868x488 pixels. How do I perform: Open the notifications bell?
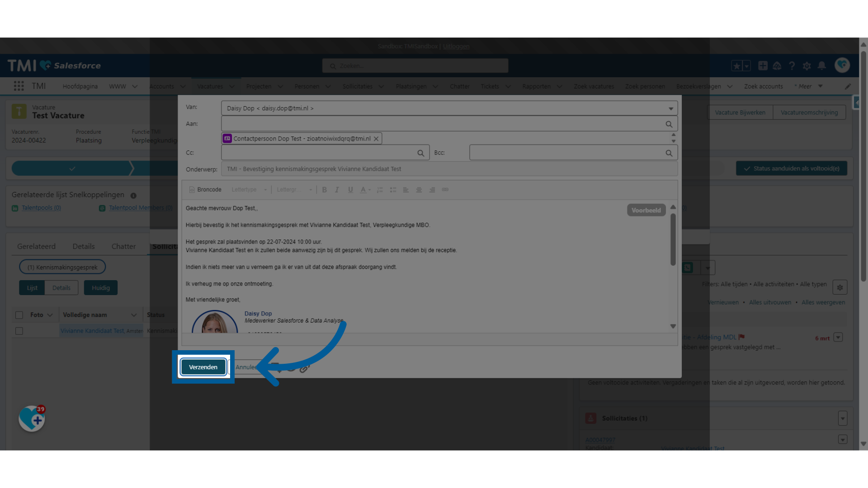click(x=822, y=66)
